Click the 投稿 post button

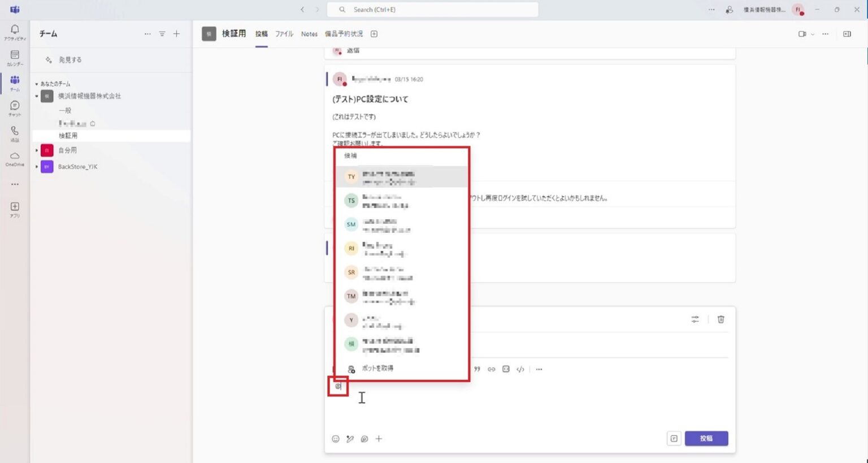point(706,438)
